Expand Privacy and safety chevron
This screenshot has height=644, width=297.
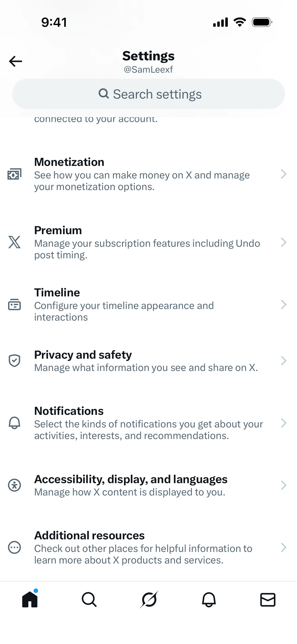(x=283, y=361)
